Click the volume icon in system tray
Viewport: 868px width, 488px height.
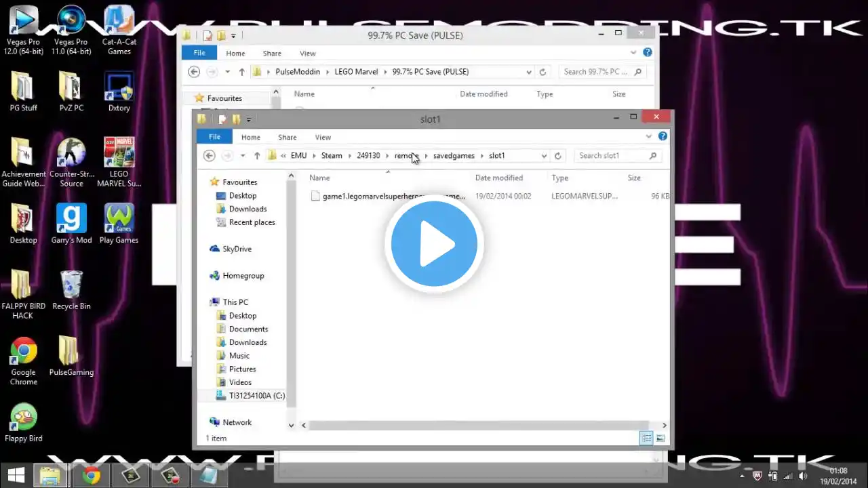pyautogui.click(x=803, y=476)
